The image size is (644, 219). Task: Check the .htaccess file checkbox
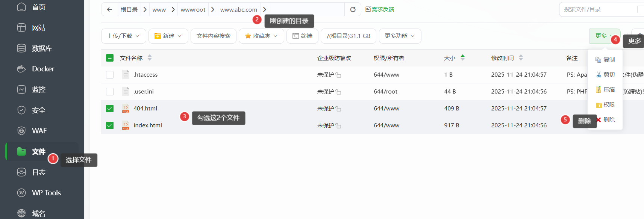[x=110, y=75]
